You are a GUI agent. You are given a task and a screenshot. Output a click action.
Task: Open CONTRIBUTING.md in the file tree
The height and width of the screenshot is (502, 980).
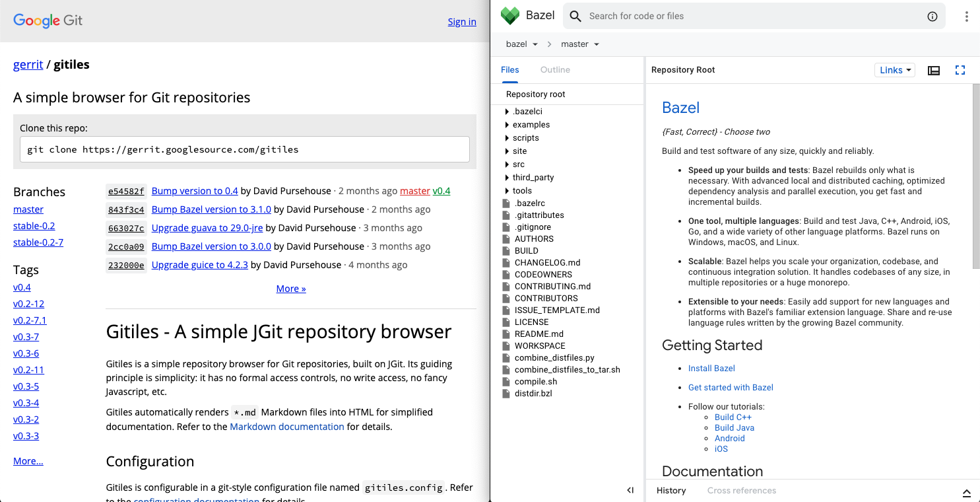[x=553, y=287]
